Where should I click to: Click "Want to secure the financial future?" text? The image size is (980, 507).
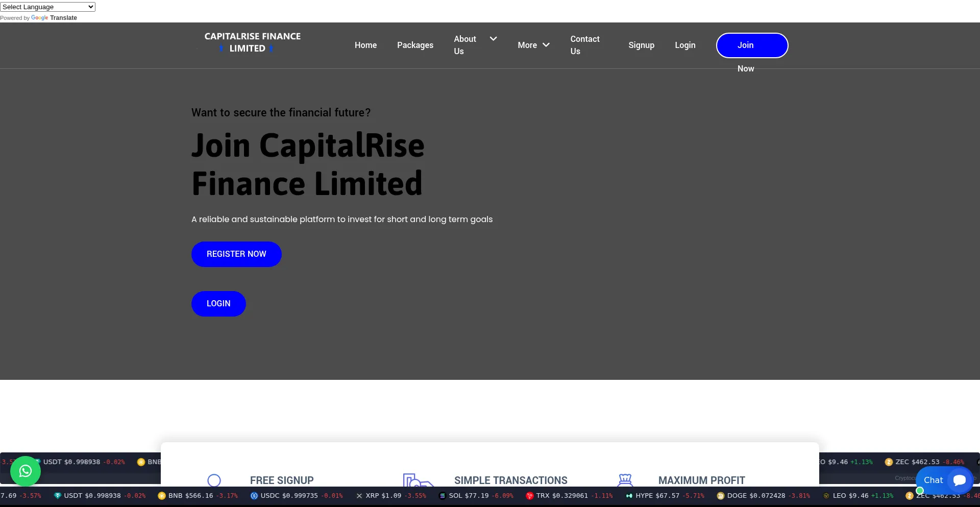point(281,112)
